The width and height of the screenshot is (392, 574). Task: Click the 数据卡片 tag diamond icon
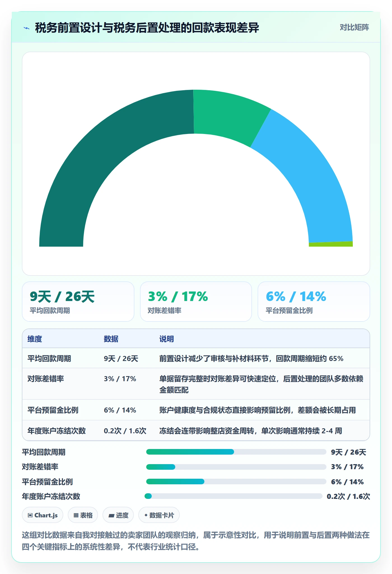click(x=146, y=515)
